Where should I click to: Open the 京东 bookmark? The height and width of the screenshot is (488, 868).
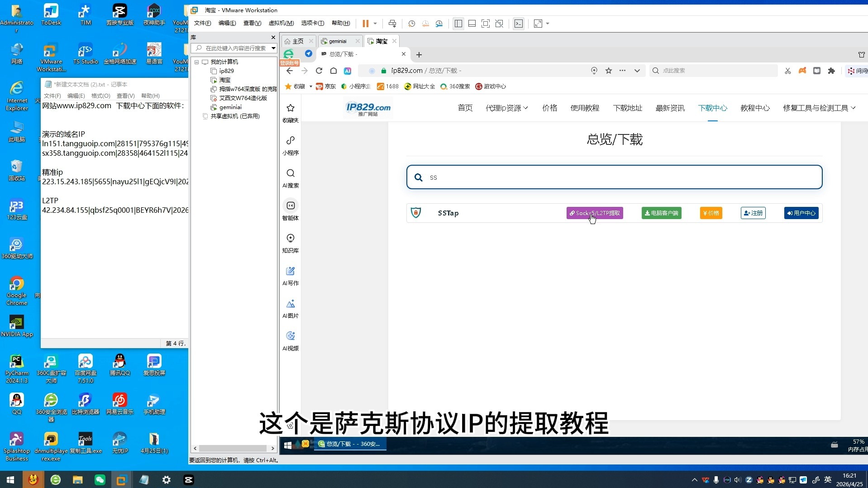pos(326,86)
